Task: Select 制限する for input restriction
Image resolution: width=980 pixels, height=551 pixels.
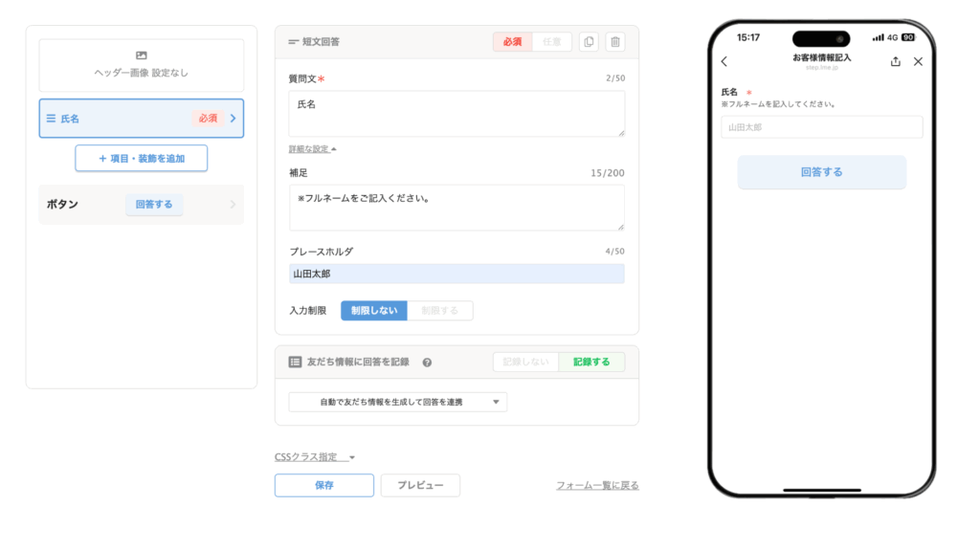Action: [x=439, y=311]
